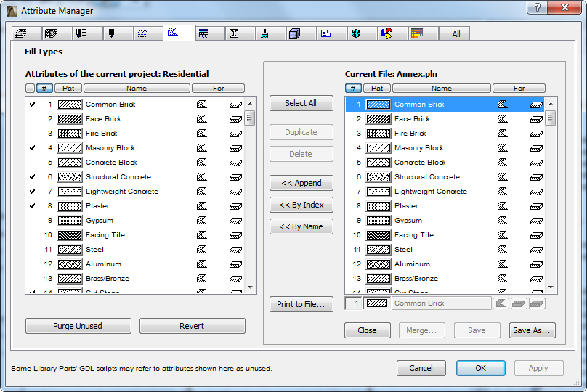Switch to the Pens & Colors tab
The width and height of the screenshot is (587, 392).
118,33
